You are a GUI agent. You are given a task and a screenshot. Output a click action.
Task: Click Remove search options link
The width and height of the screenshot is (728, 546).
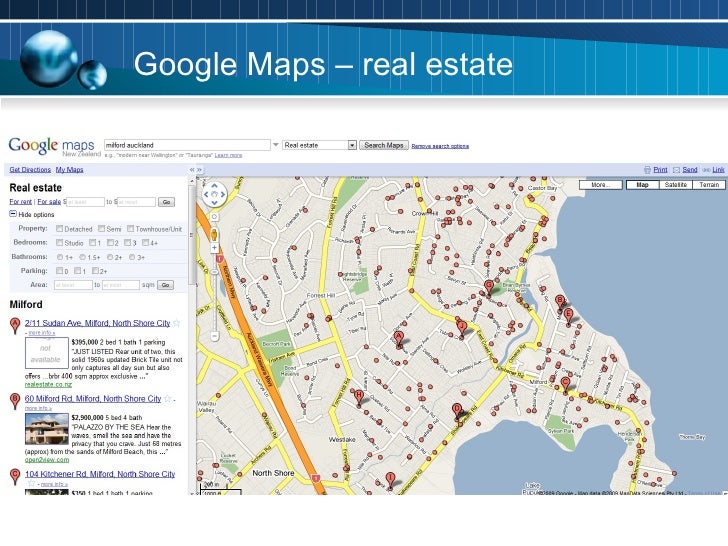(x=440, y=146)
